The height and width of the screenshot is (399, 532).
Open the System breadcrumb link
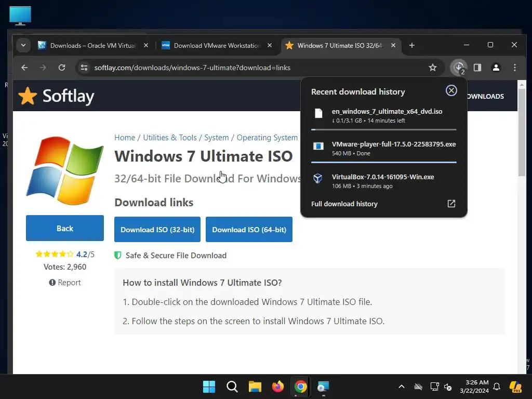tap(217, 137)
